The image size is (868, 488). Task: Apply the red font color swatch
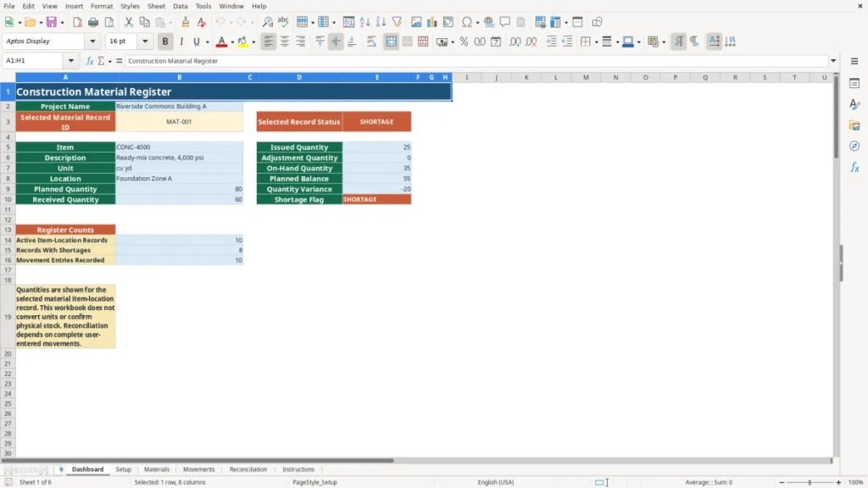[221, 42]
